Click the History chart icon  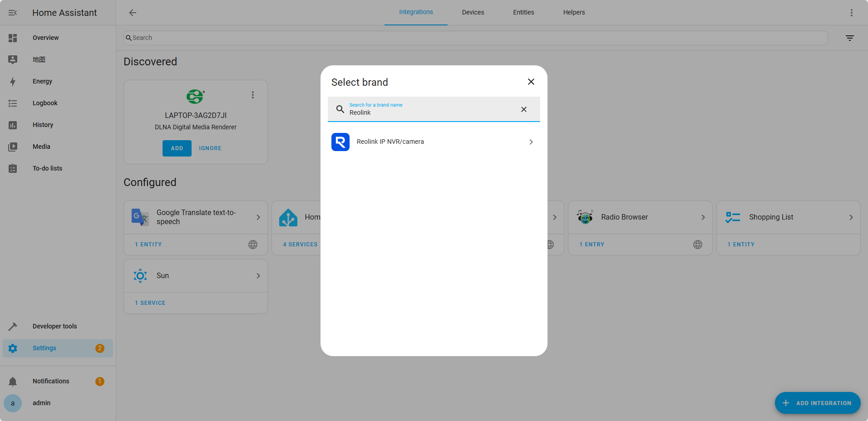[13, 125]
